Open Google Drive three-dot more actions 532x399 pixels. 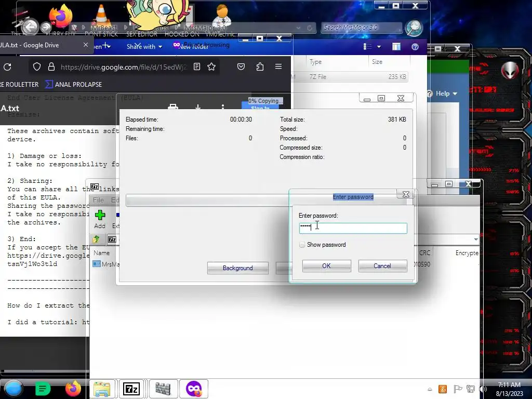222,107
